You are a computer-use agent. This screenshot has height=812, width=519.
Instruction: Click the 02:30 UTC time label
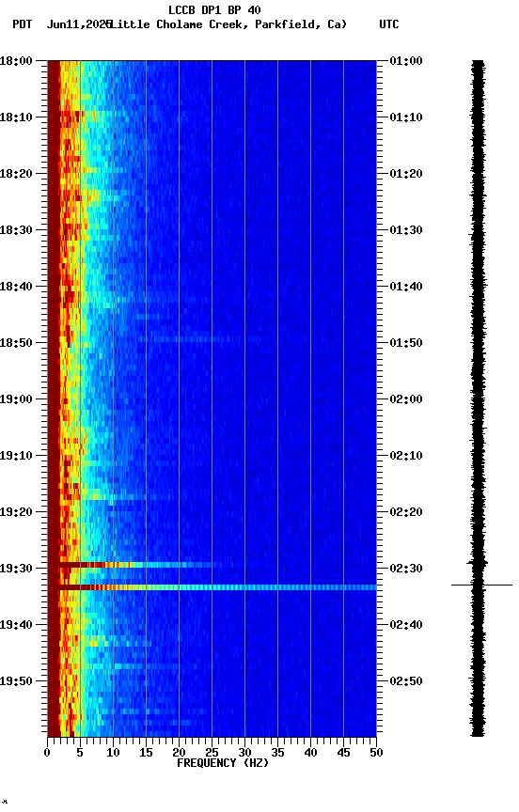tap(406, 570)
